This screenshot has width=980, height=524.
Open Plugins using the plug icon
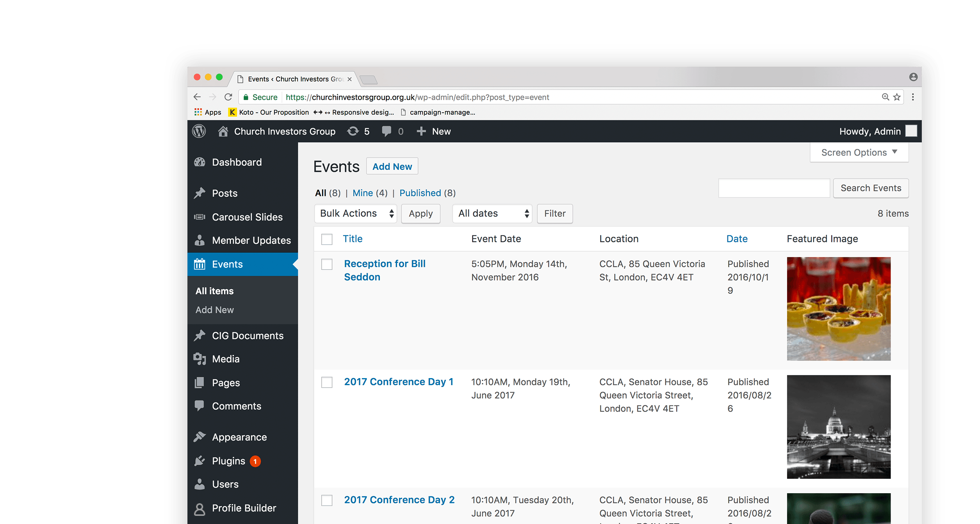(x=200, y=461)
